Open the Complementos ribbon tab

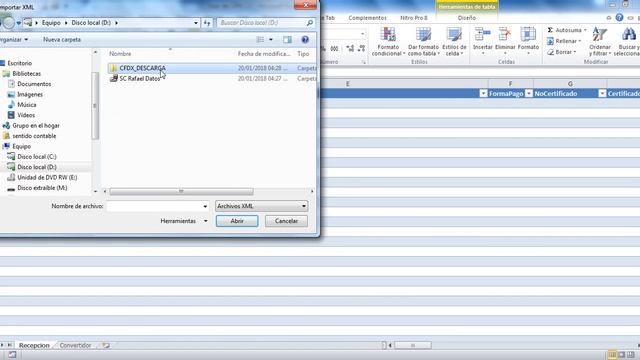367,18
